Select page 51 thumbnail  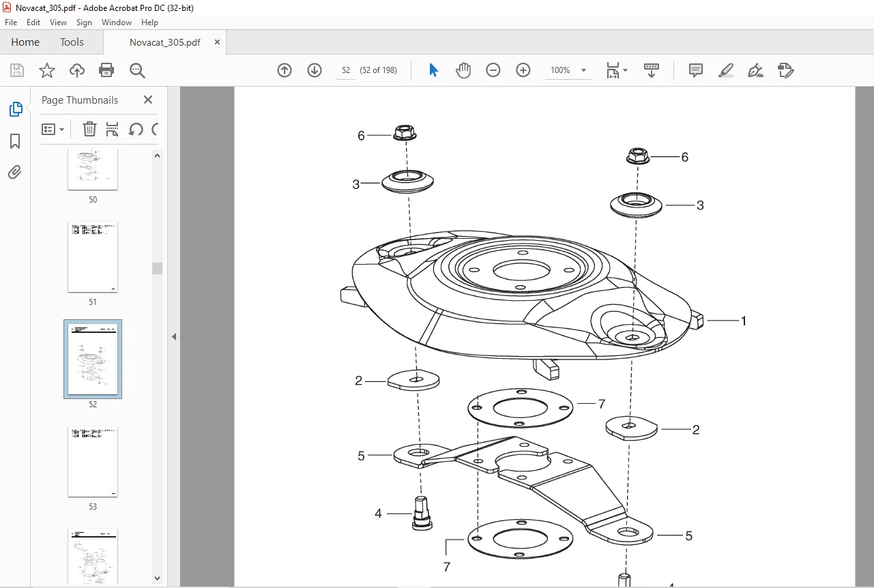click(93, 257)
